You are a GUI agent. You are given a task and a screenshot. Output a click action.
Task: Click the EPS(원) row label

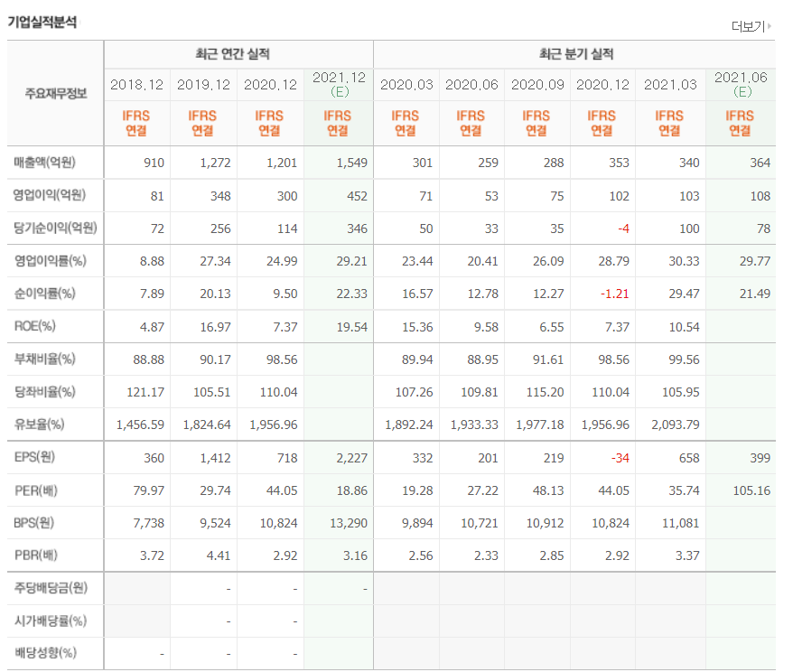tap(34, 457)
